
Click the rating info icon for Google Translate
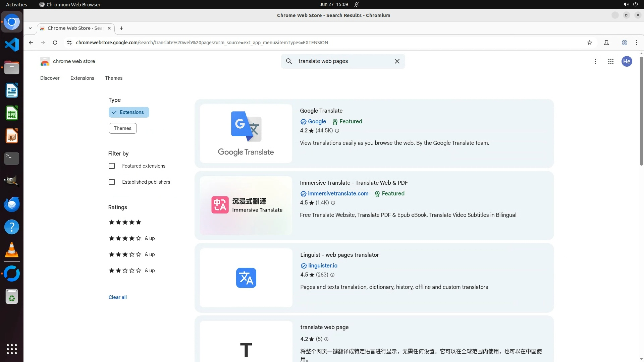(337, 131)
